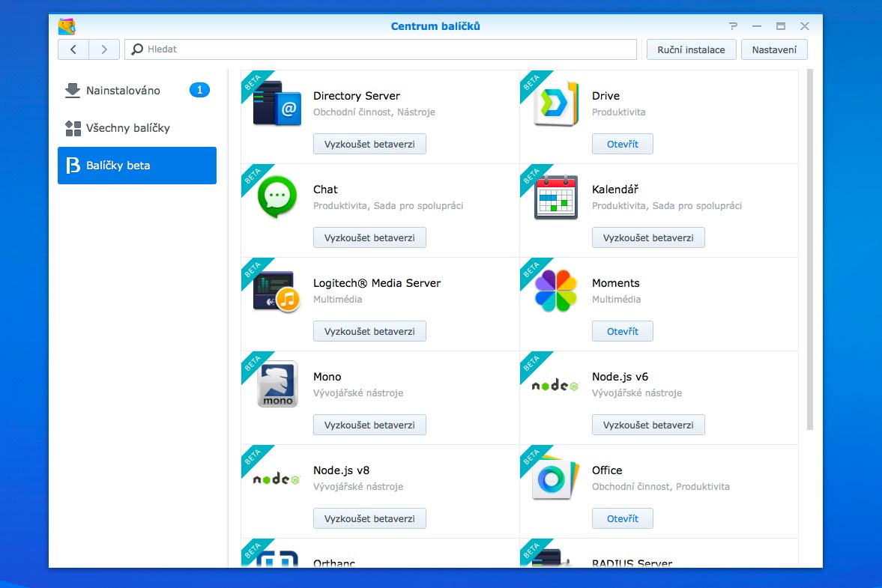The image size is (882, 588).
Task: Click Otevřít button for Moments
Action: click(622, 331)
